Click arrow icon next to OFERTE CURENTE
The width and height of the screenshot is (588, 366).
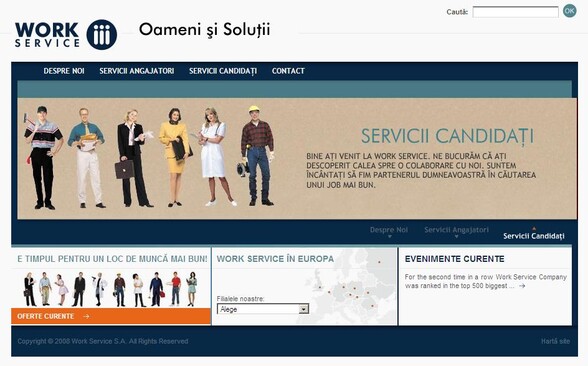click(86, 316)
